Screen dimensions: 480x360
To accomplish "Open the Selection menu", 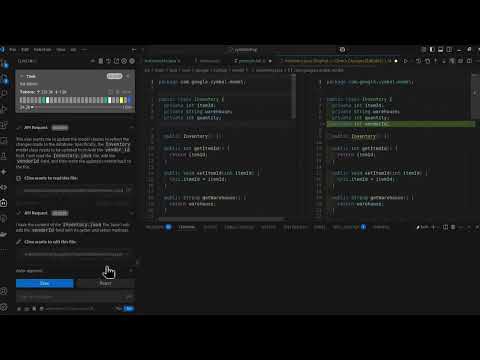I will (42, 50).
